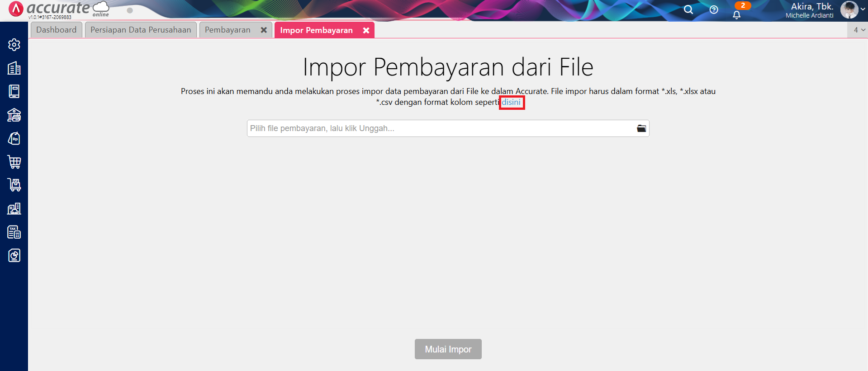Browse files with the folder icon
This screenshot has height=371, width=868.
(641, 128)
